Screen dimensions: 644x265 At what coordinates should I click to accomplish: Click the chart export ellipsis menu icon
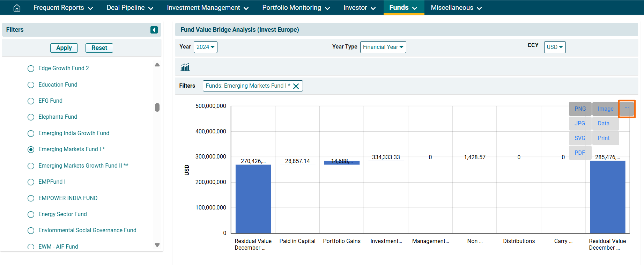(x=627, y=109)
